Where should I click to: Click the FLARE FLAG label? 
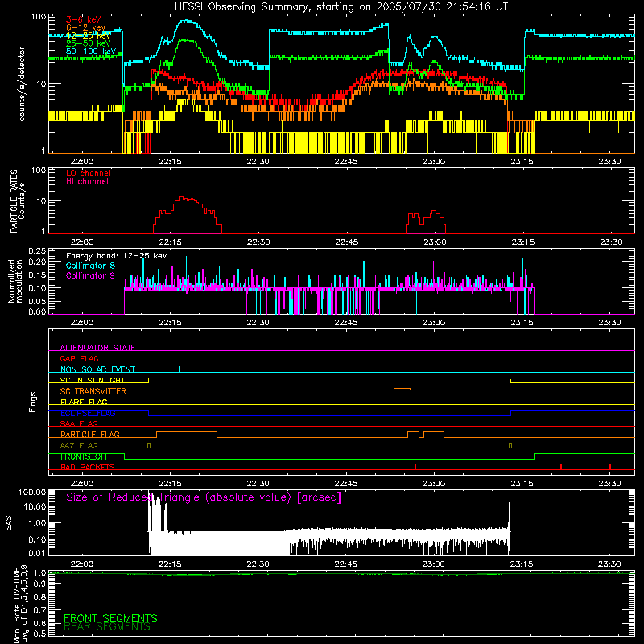tap(84, 402)
